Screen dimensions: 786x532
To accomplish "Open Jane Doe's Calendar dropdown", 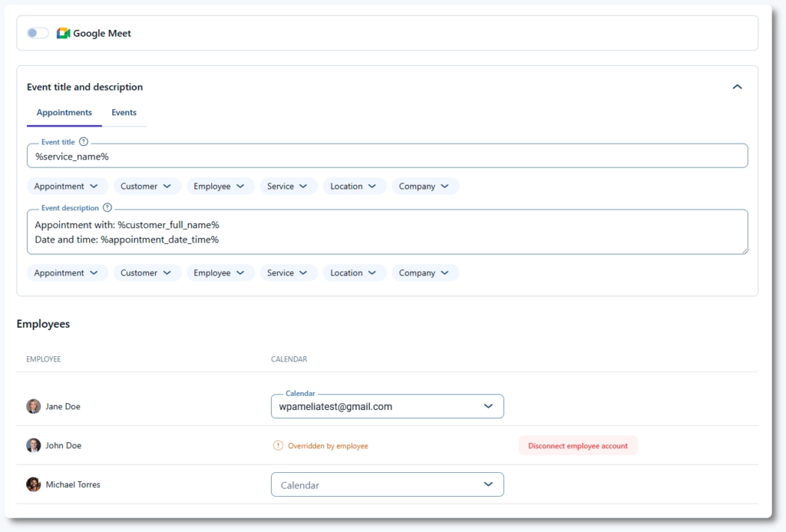I will click(387, 407).
